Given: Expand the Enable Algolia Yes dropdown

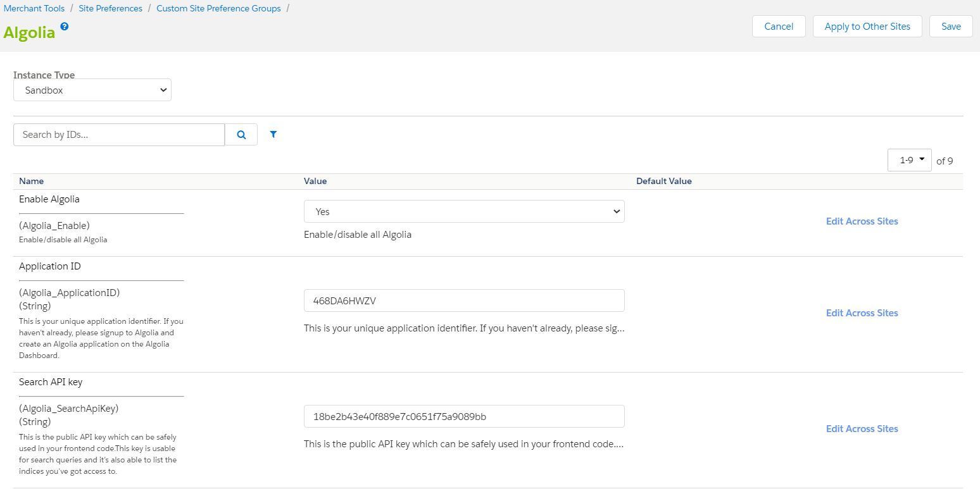Looking at the screenshot, I should [464, 211].
